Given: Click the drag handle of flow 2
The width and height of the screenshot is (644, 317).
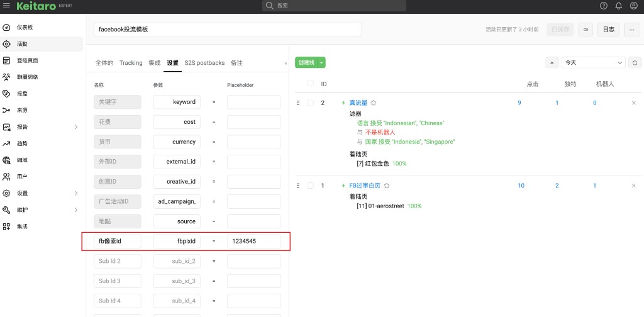Looking at the screenshot, I should click(x=298, y=103).
